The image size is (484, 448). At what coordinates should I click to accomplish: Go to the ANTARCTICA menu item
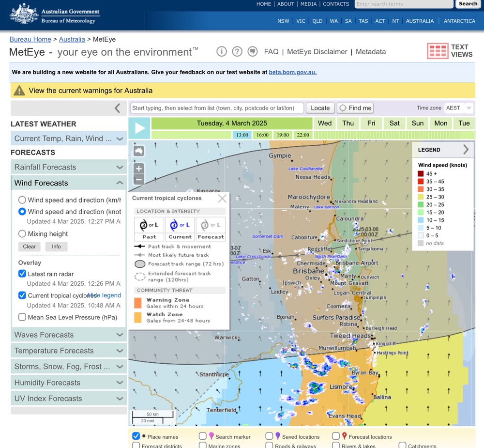pyautogui.click(x=459, y=21)
